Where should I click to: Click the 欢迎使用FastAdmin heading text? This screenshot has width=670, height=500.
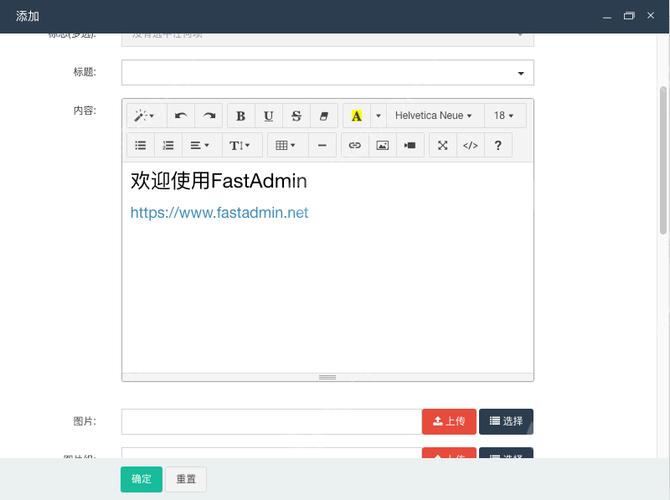(219, 180)
